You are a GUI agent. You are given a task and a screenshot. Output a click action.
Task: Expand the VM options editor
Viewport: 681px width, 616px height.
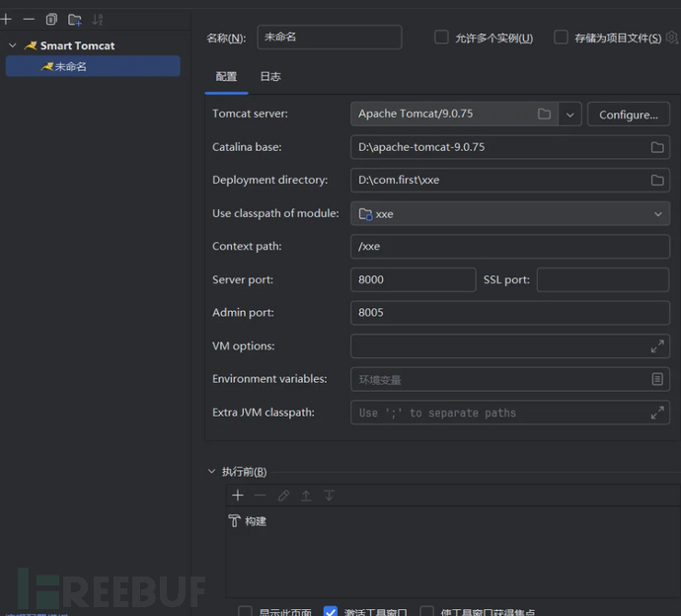click(x=657, y=346)
